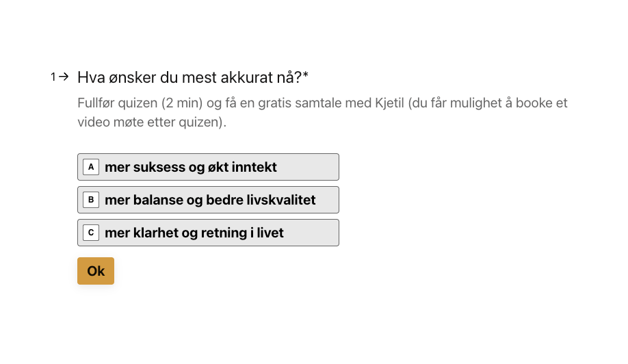The image size is (628, 364).
Task: Pick "mer klarhet og retning i livet"
Action: (207, 233)
